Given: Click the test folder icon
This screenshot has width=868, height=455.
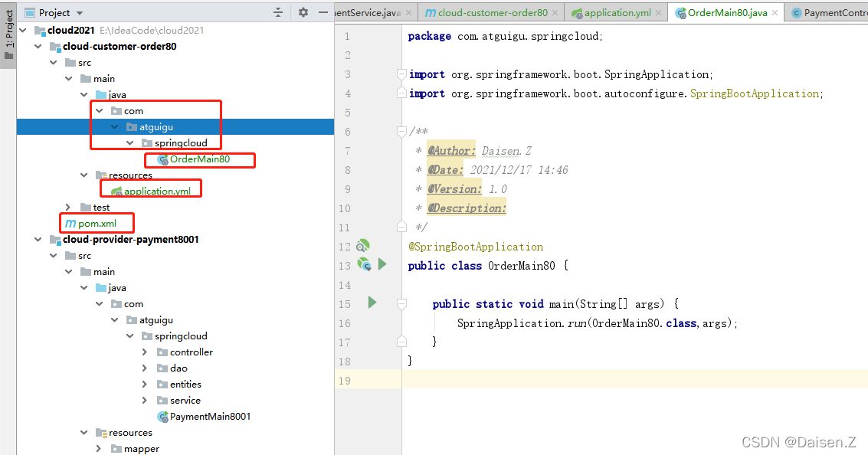Looking at the screenshot, I should 86,207.
